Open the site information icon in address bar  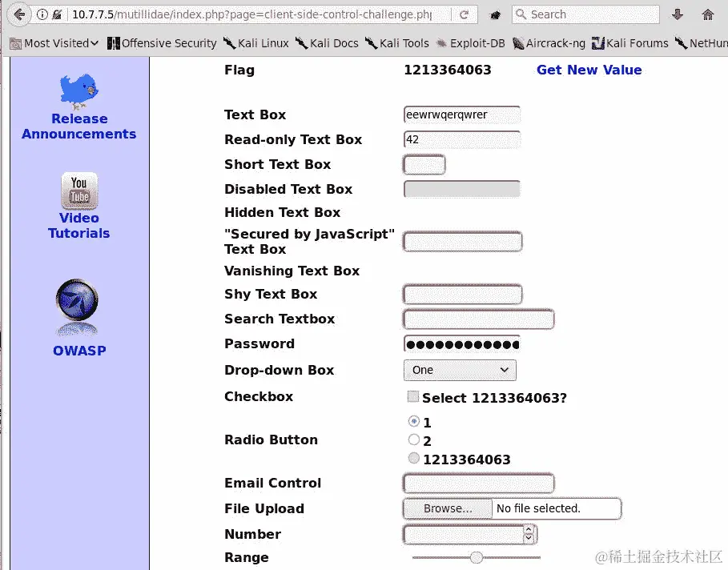click(42, 14)
